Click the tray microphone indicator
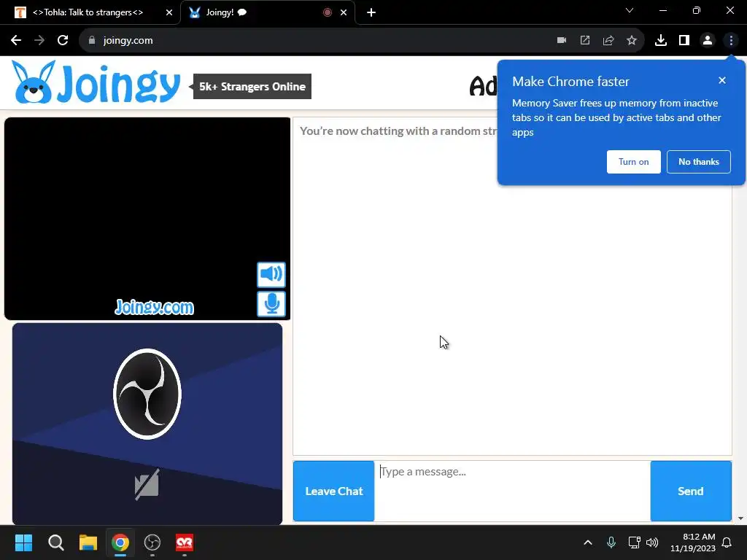 (x=611, y=542)
